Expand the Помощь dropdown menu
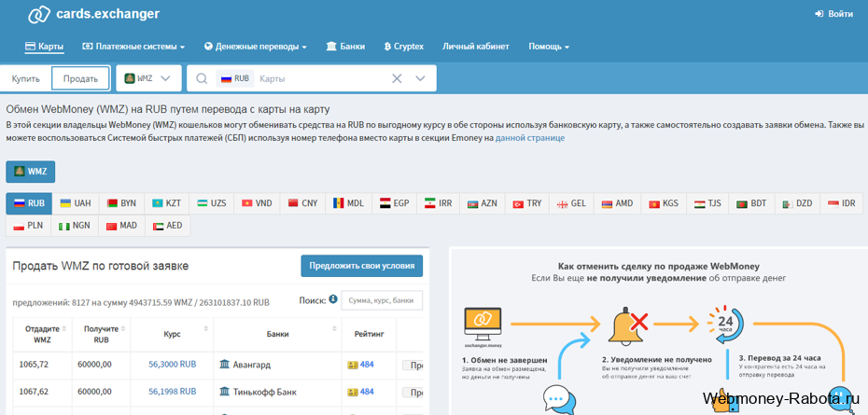The height and width of the screenshot is (415, 868). click(x=549, y=47)
